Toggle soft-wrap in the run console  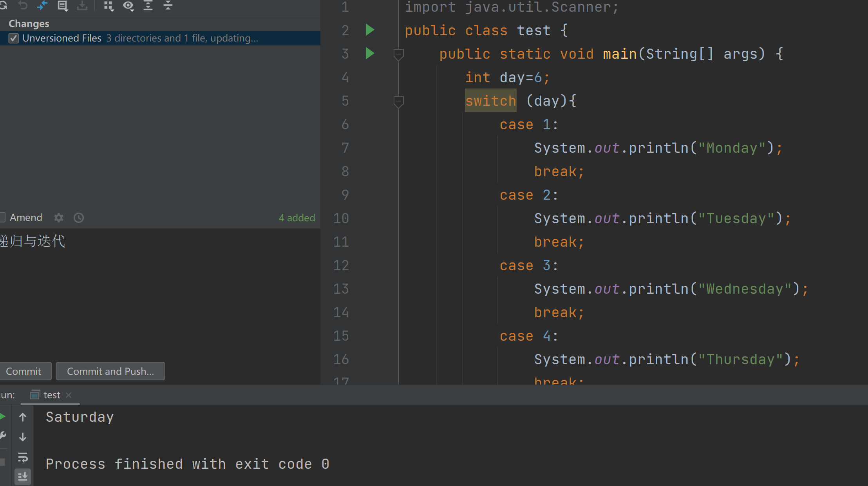[23, 457]
